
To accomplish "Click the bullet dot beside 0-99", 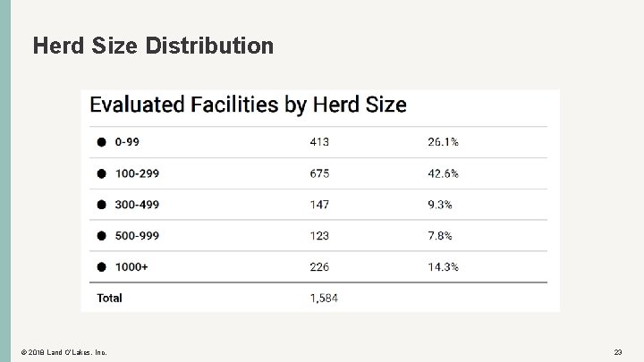I will [101, 142].
